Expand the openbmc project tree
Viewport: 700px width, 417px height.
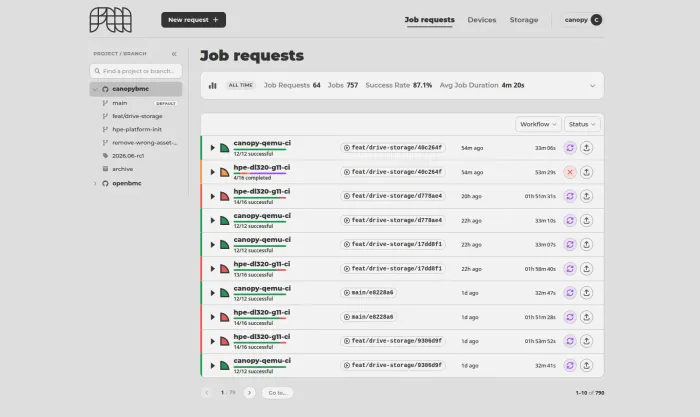(x=95, y=183)
